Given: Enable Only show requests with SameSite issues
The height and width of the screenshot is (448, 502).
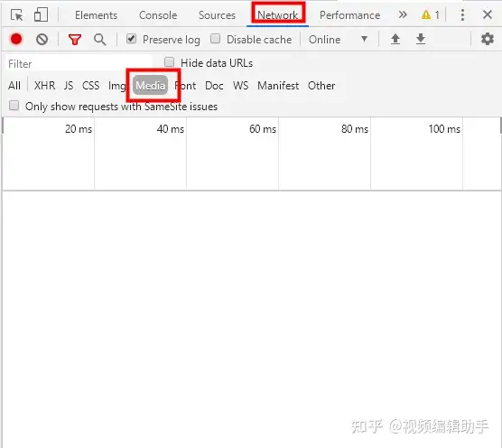Looking at the screenshot, I should tap(14, 106).
